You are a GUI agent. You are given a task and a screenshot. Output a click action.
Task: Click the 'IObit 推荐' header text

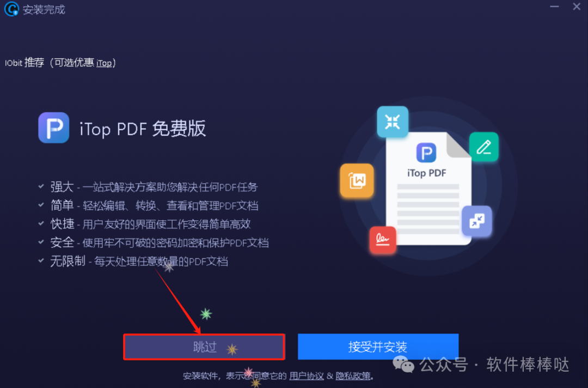coord(24,63)
